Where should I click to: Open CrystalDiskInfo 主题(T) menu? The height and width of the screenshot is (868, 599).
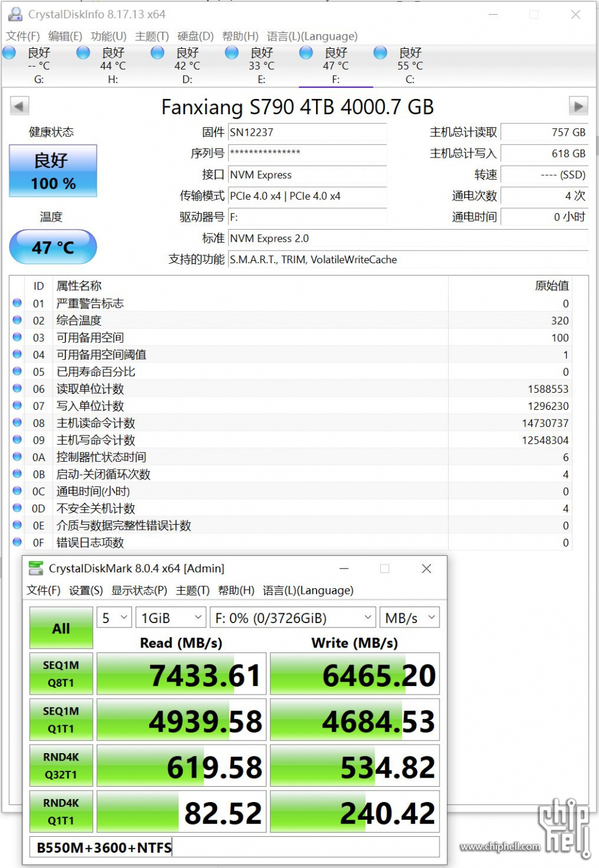(x=152, y=36)
